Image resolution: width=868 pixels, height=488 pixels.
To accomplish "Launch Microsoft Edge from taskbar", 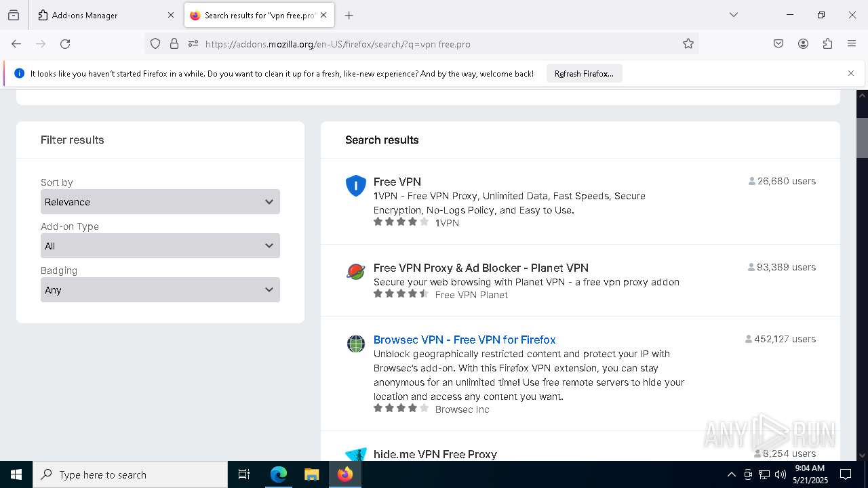I will pyautogui.click(x=279, y=474).
